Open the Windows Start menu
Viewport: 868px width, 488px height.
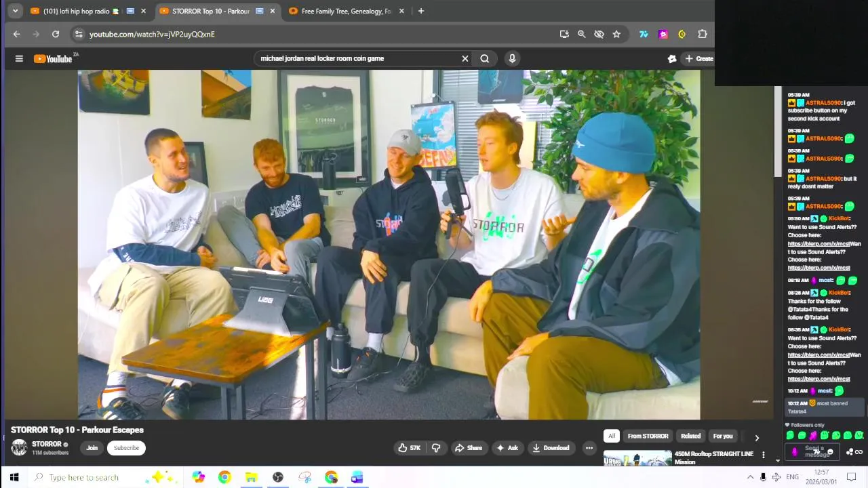point(14,477)
